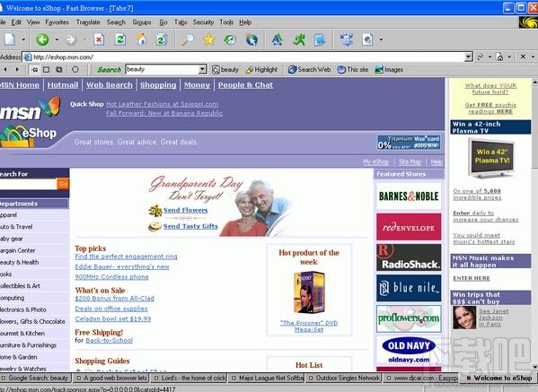Open the Security menu
Viewport: 538px width, 392px height.
click(x=203, y=22)
